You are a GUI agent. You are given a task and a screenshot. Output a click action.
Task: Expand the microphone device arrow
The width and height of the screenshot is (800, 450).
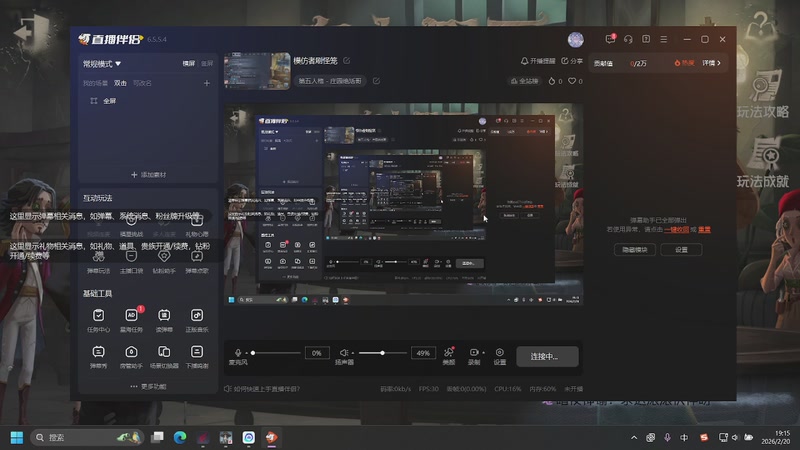click(246, 353)
